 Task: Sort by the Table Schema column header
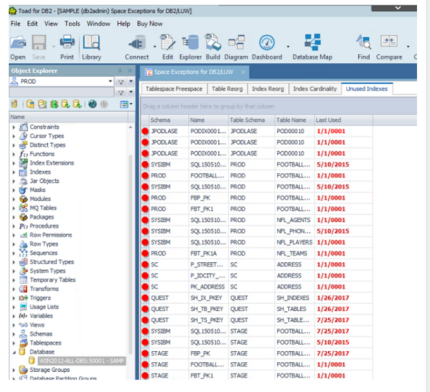(x=251, y=120)
